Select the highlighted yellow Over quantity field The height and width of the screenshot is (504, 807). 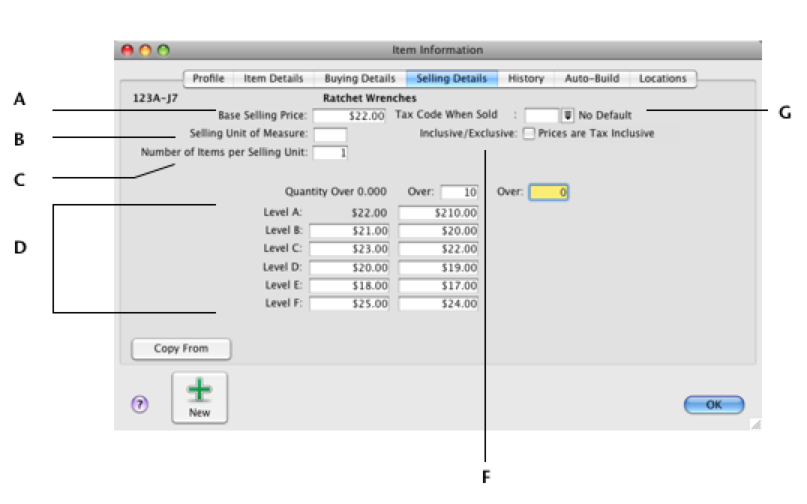549,191
